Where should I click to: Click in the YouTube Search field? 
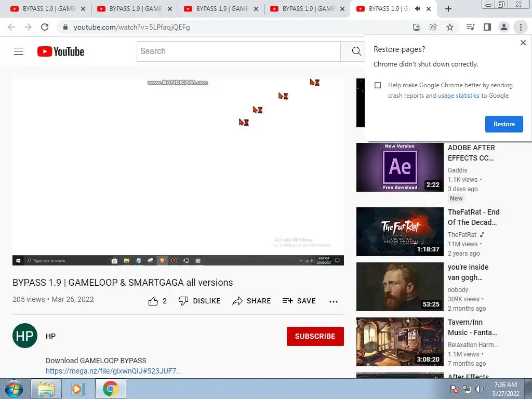click(x=238, y=51)
